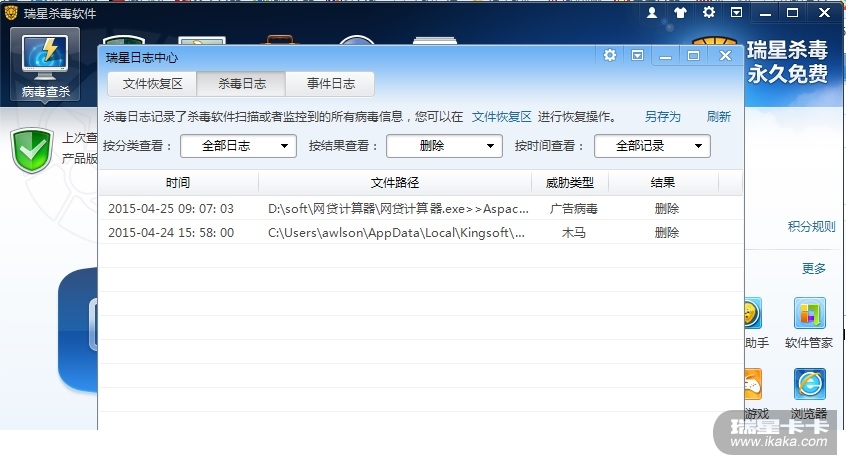Expand 按分类查看 dropdown showing 全部日志
Screen dimensions: 846x460
[238, 146]
